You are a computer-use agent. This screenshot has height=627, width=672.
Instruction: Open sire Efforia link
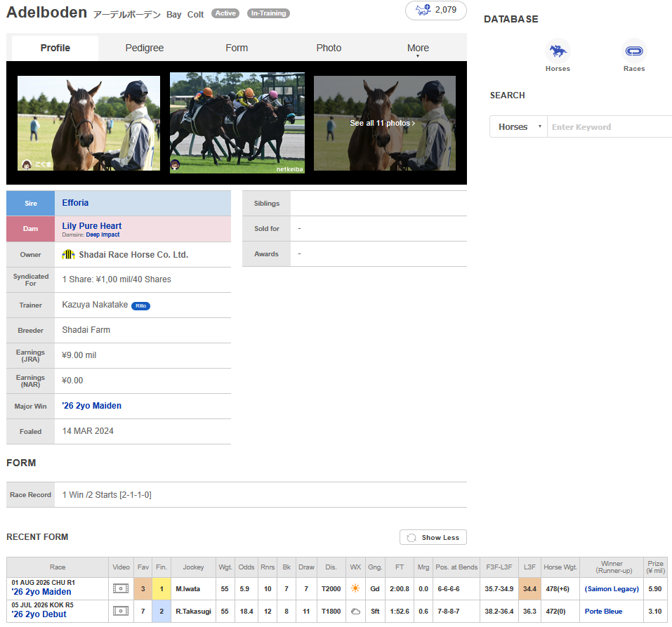(x=75, y=203)
